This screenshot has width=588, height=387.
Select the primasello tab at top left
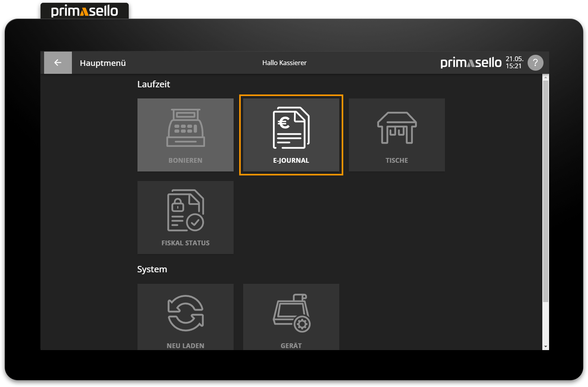[x=85, y=11]
